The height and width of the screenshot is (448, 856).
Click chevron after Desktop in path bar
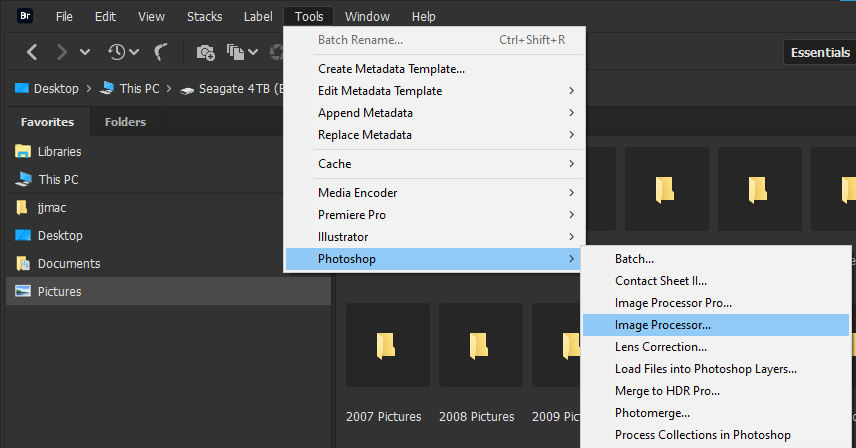coord(89,89)
